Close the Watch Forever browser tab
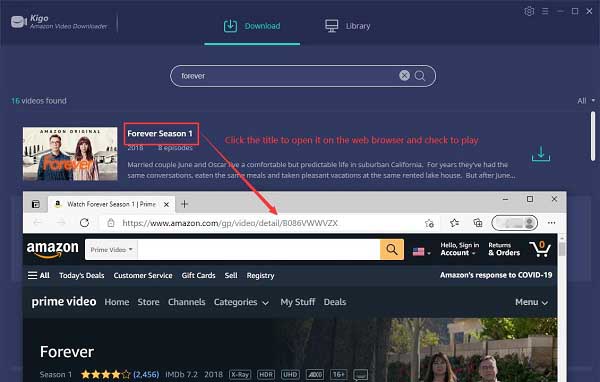This screenshot has height=382, width=600. tap(166, 204)
